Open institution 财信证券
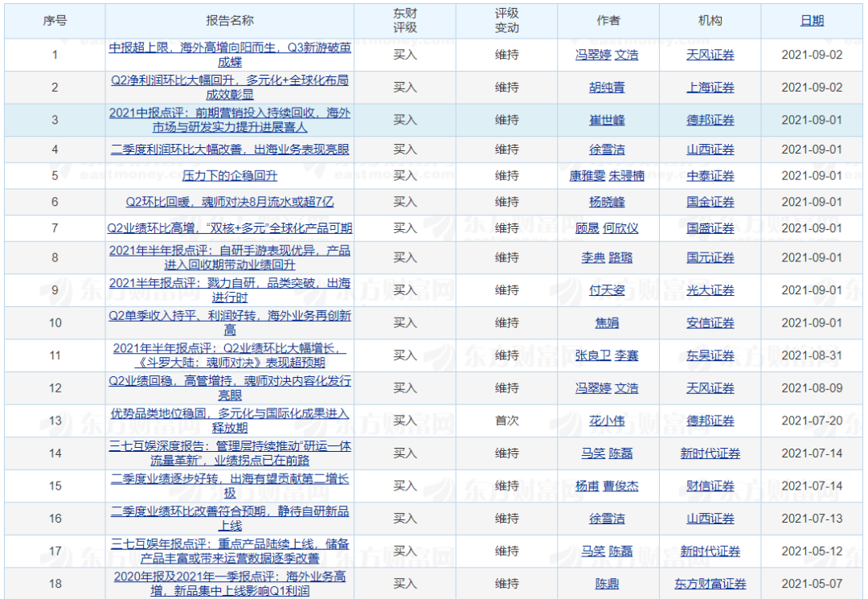The image size is (868, 599). (x=710, y=486)
